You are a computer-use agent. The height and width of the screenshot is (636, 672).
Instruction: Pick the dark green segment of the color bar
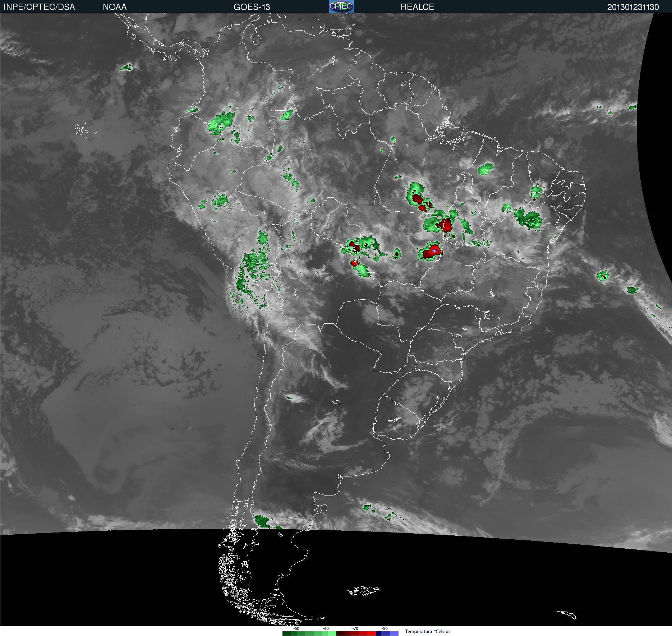pyautogui.click(x=287, y=633)
